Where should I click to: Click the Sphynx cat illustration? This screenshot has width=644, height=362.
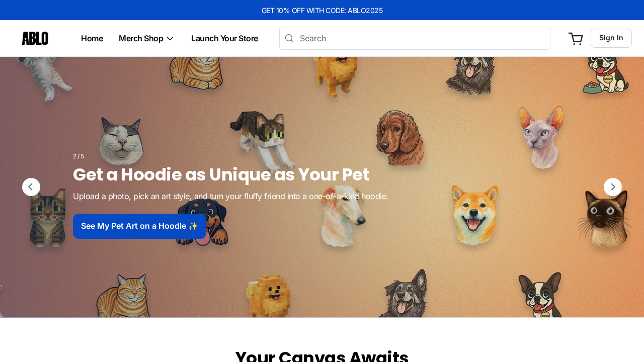click(542, 137)
